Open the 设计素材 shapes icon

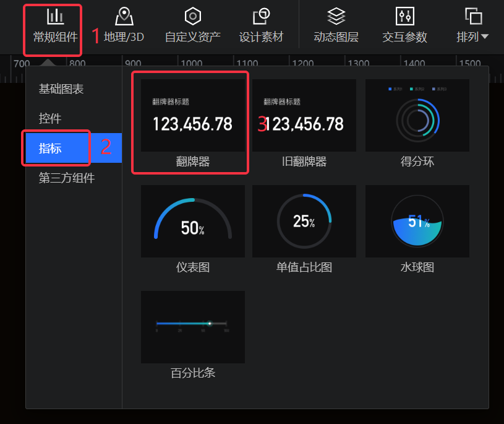point(261,16)
